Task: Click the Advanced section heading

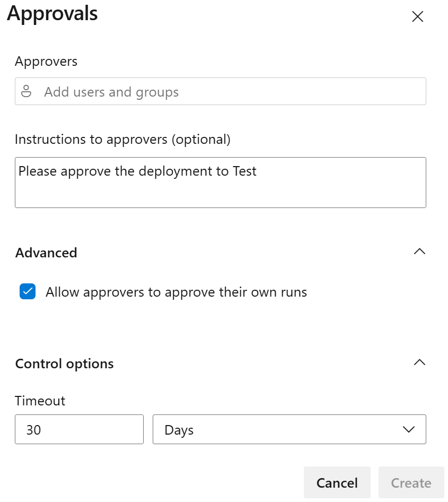Action: point(46,253)
